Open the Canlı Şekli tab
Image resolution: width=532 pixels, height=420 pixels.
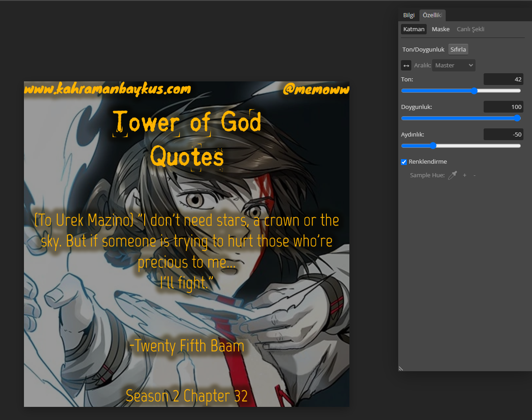click(470, 29)
